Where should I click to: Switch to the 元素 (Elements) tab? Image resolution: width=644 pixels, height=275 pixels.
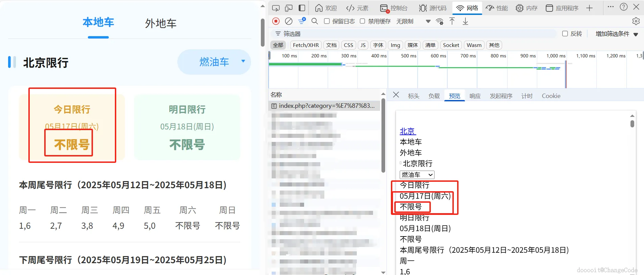point(357,8)
